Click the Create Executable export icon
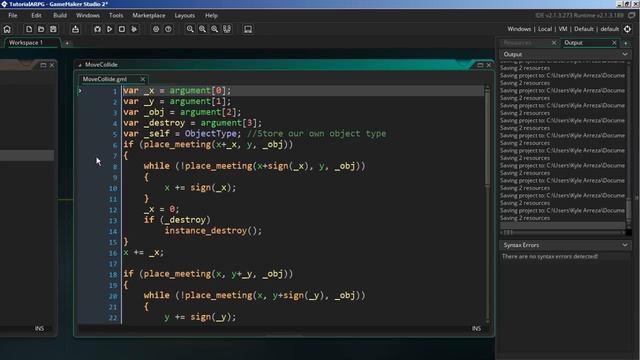 tap(75, 29)
